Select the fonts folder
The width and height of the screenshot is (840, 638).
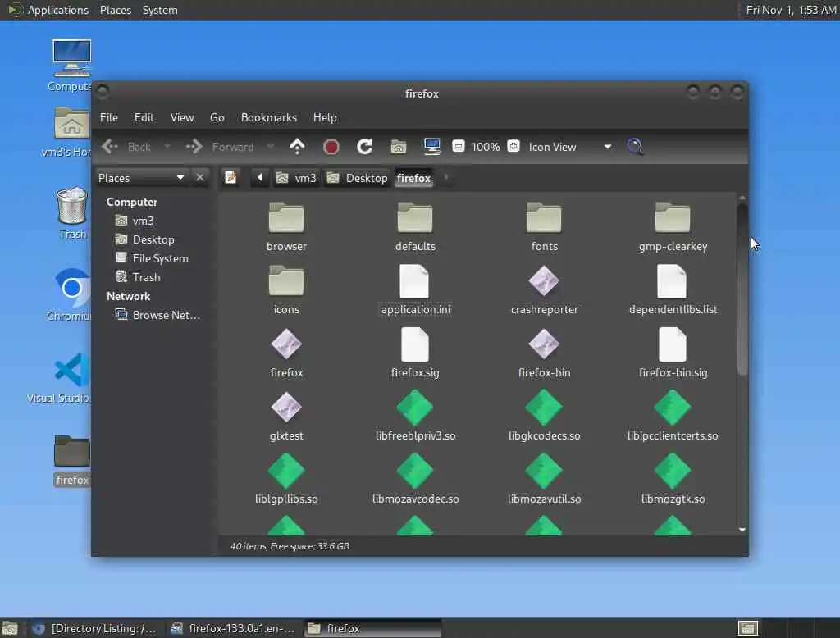point(545,226)
